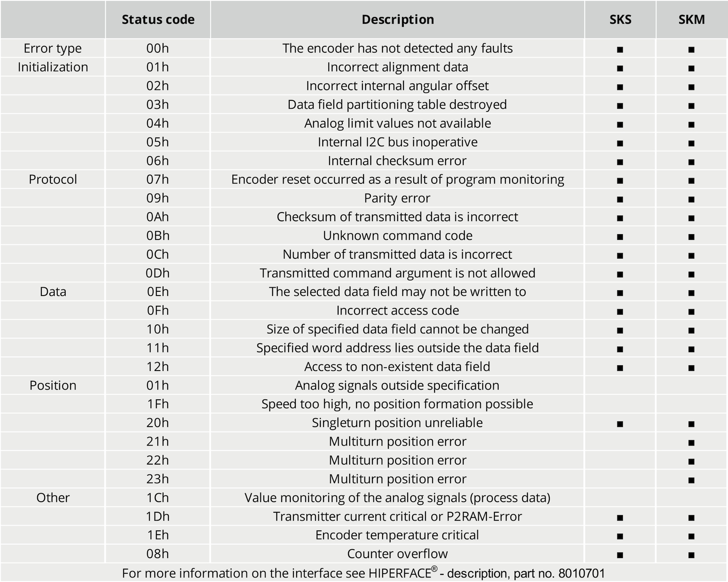Select Internal checksum error description
Screen dimensions: 728x582
point(397,161)
